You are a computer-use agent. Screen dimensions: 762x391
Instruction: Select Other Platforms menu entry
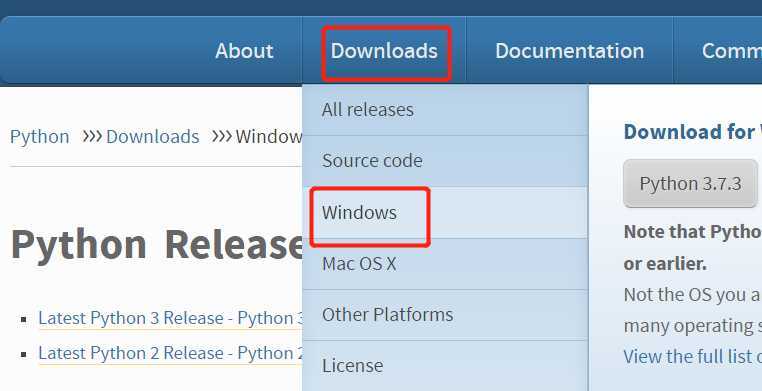tap(445, 315)
